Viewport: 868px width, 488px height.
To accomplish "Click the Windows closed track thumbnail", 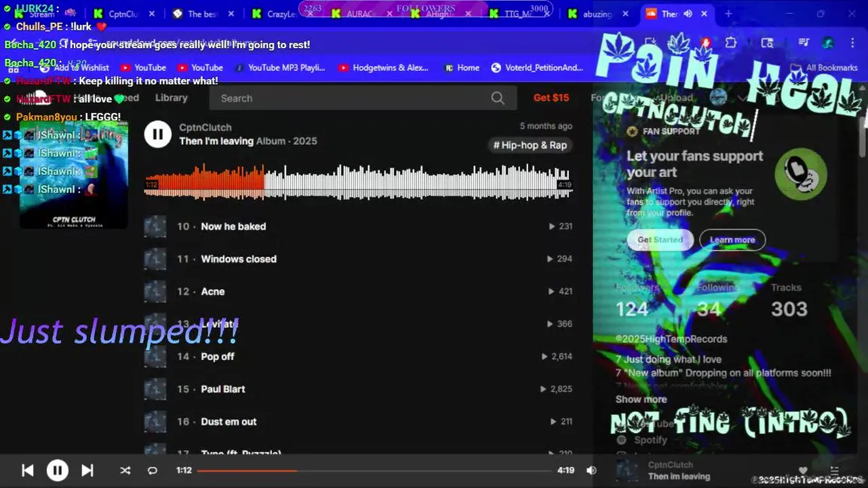I will click(x=155, y=259).
